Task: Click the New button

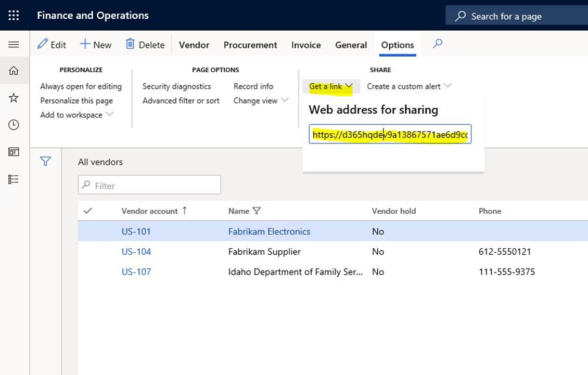Action: [x=96, y=45]
